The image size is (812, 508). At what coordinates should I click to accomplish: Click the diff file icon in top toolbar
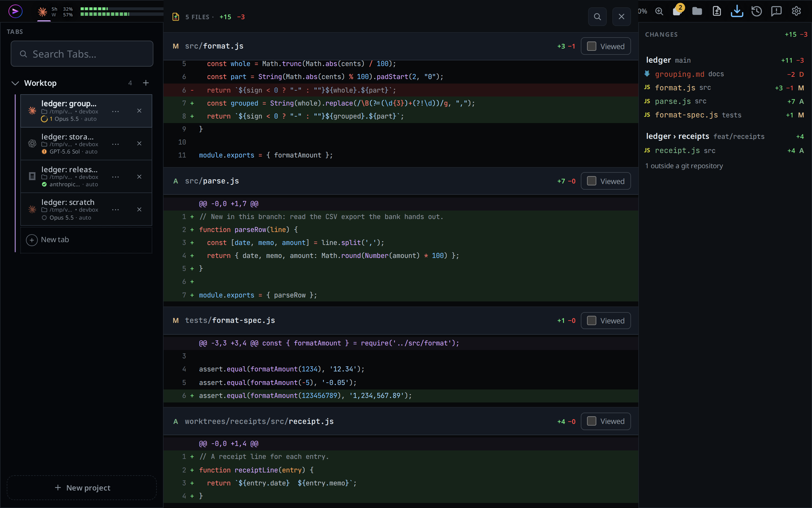(x=717, y=11)
